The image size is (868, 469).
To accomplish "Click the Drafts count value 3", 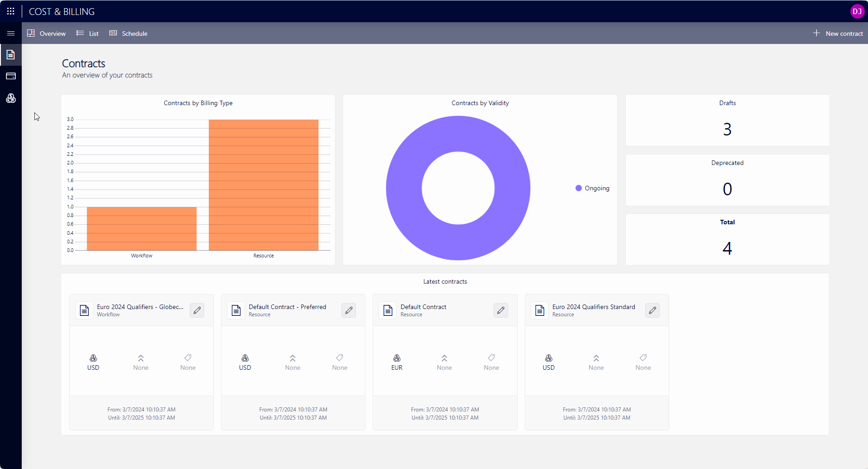I will point(727,130).
